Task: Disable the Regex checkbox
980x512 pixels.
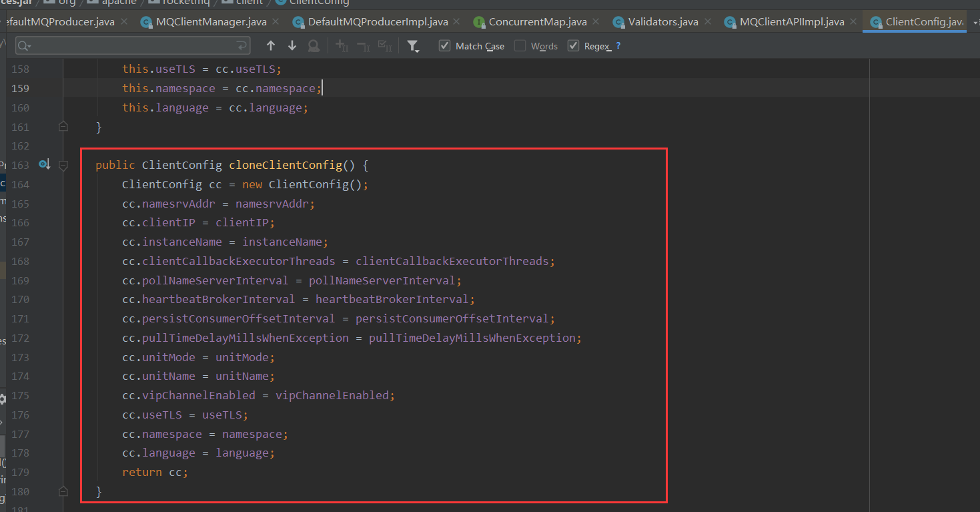Action: (x=572, y=45)
